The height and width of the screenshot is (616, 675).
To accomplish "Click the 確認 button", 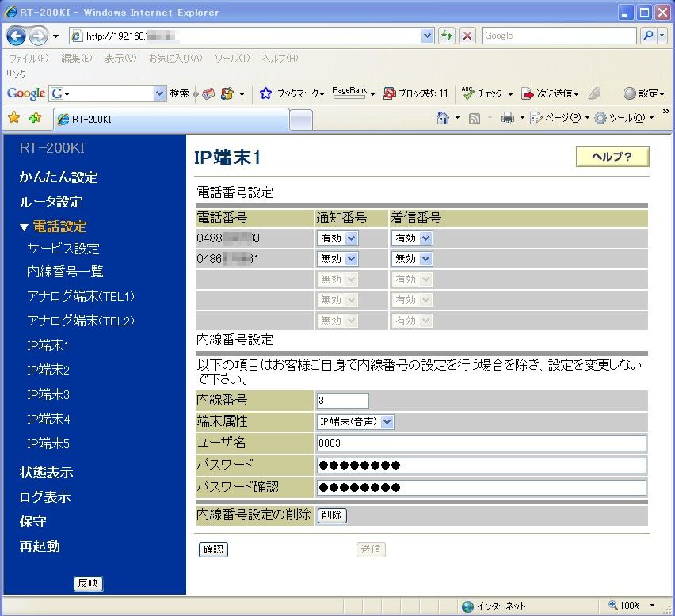I will pyautogui.click(x=212, y=548).
